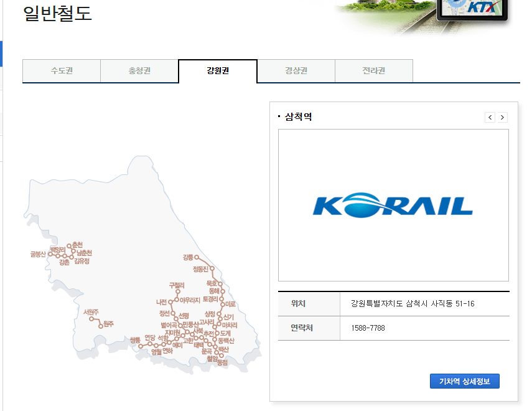Screen dimensions: 532x411
Task: Switch to the 경상권 tab
Action: tap(296, 70)
